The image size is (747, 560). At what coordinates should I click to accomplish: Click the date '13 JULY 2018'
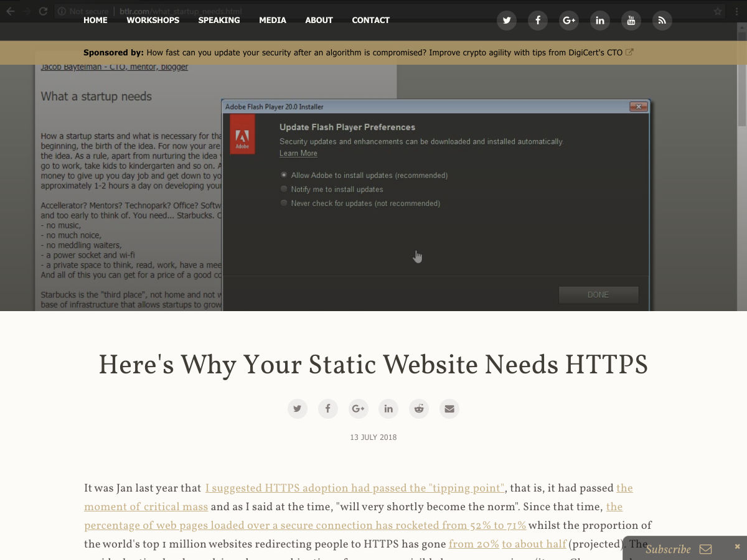[x=374, y=437]
